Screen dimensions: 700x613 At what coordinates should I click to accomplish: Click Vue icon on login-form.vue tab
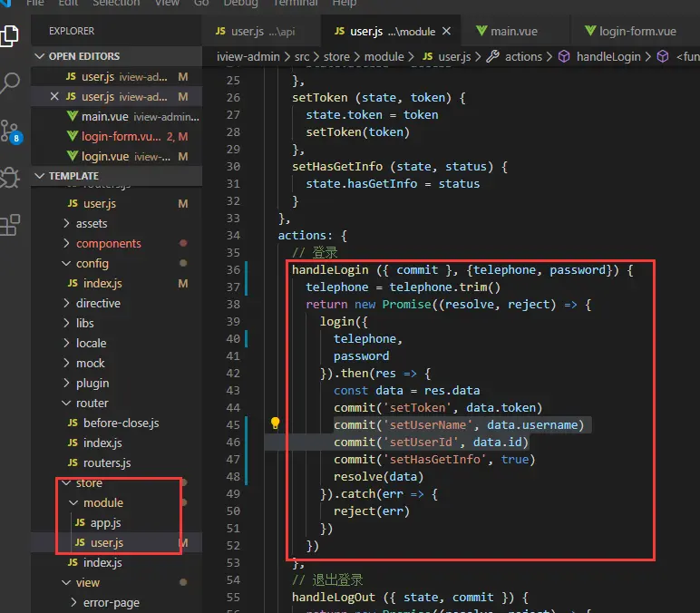590,31
